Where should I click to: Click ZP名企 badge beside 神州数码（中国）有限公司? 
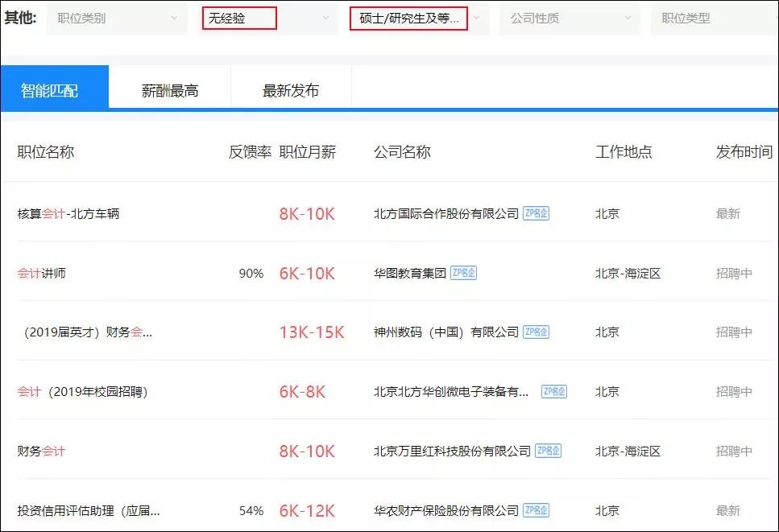click(x=536, y=332)
